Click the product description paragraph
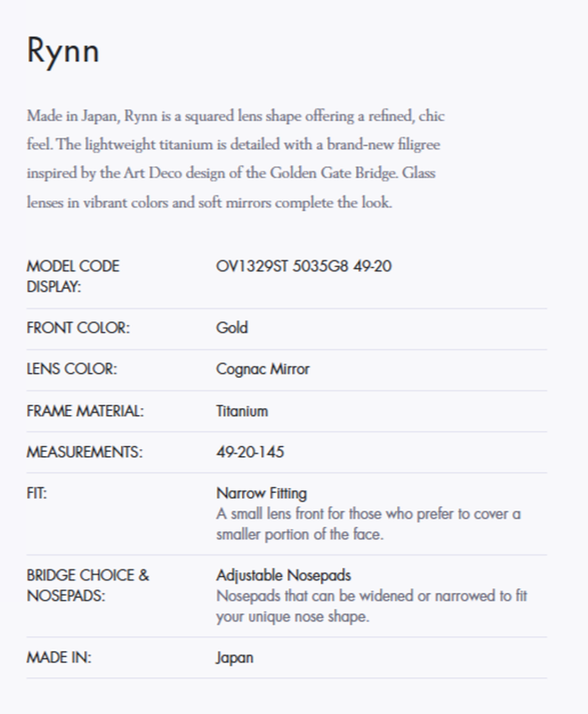Viewport: 588px width, 714px height. [235, 160]
